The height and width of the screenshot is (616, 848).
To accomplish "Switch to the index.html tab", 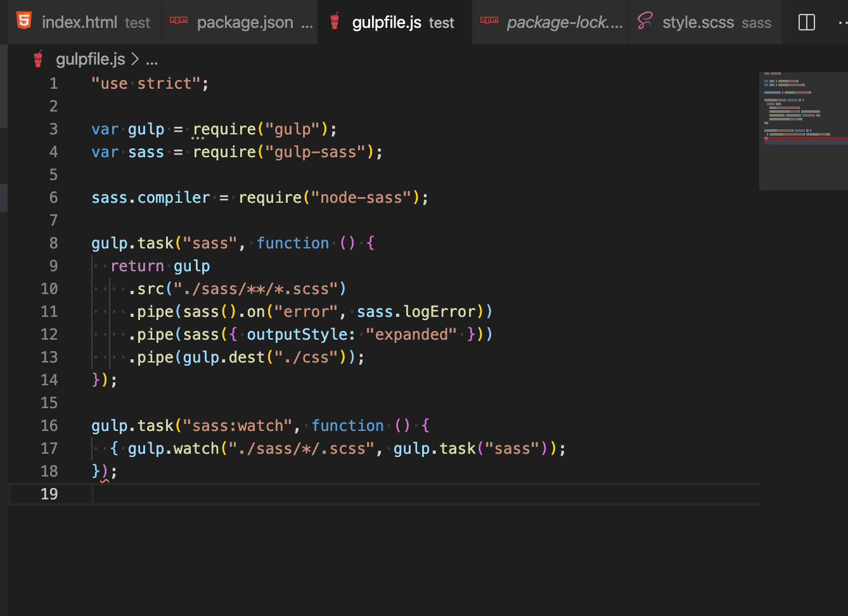I will [x=79, y=23].
